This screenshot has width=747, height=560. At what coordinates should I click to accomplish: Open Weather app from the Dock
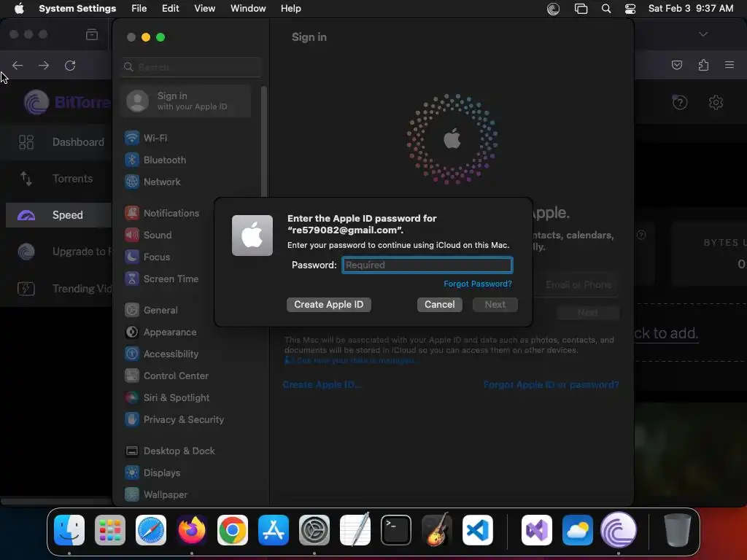tap(578, 530)
